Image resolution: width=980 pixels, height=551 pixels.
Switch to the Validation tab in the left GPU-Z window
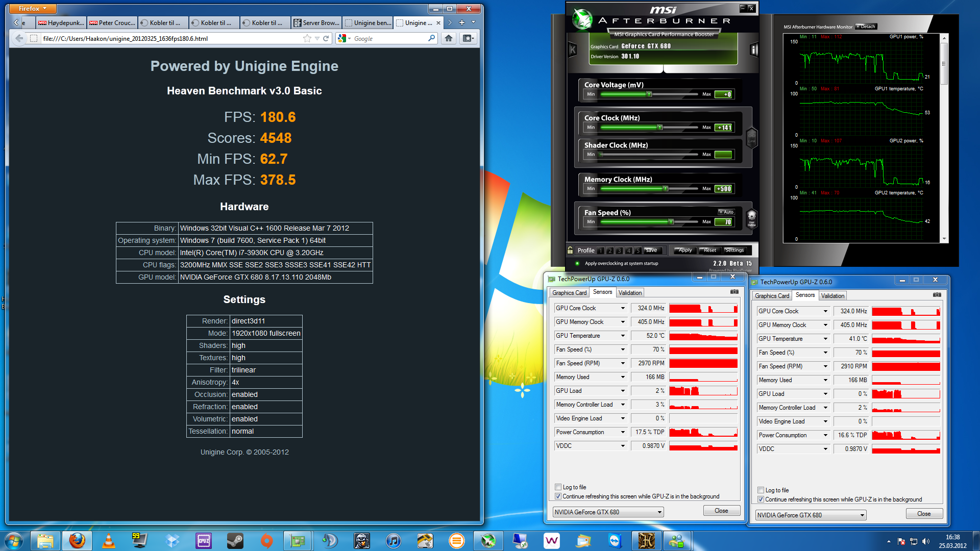point(630,293)
